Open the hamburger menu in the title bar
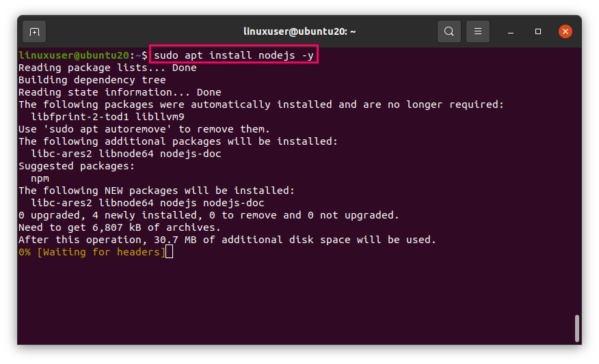 pyautogui.click(x=478, y=31)
